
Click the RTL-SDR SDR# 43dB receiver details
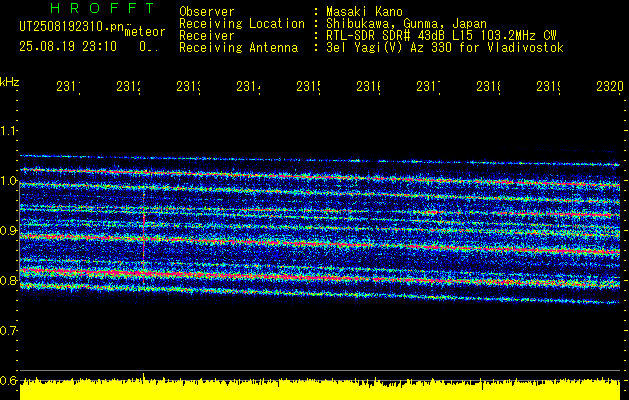click(x=441, y=36)
